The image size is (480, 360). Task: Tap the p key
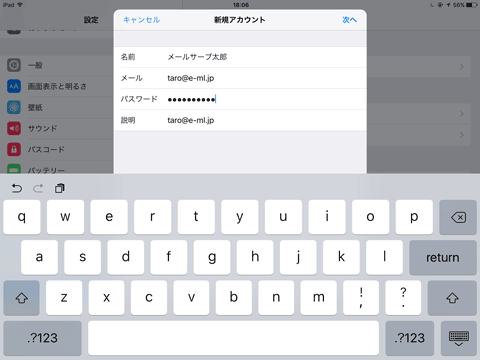point(414,217)
